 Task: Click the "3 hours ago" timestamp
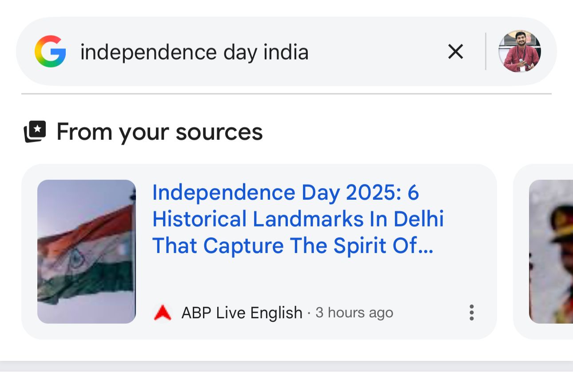[x=354, y=313]
